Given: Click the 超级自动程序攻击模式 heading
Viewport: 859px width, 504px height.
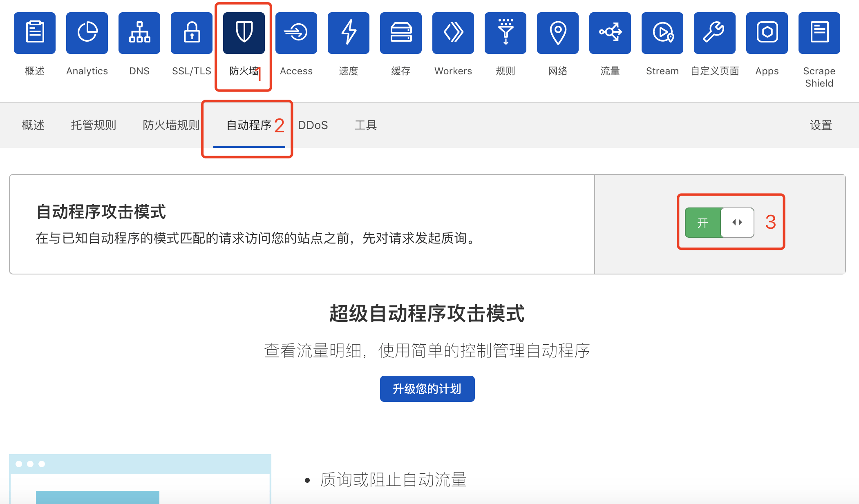Looking at the screenshot, I should click(427, 314).
